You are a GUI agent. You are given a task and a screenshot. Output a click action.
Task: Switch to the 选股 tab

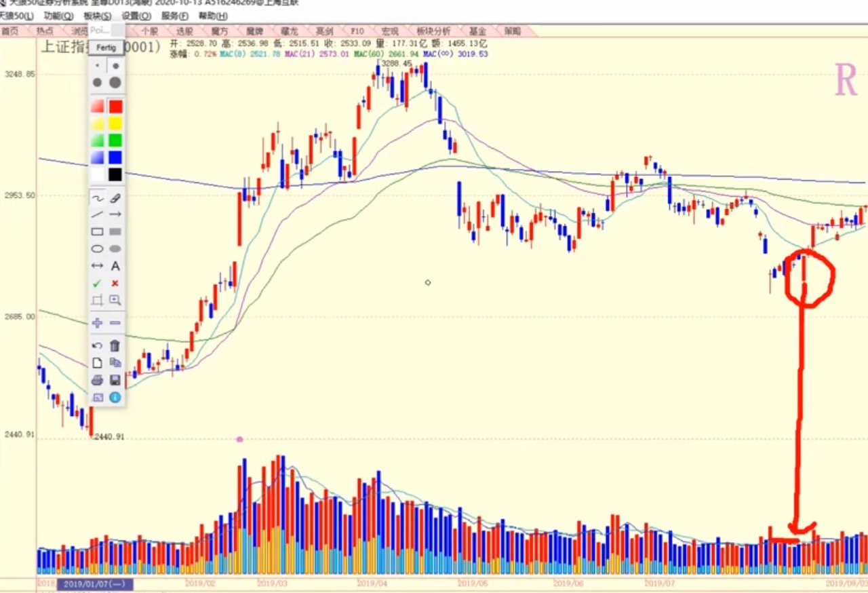184,31
